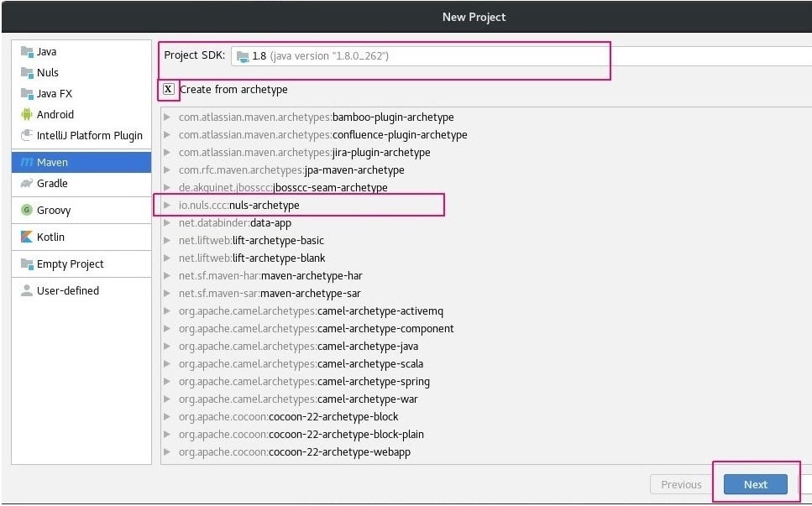Toggle the Create from archetype checkbox
Screen dimensions: 812x506
(168, 89)
